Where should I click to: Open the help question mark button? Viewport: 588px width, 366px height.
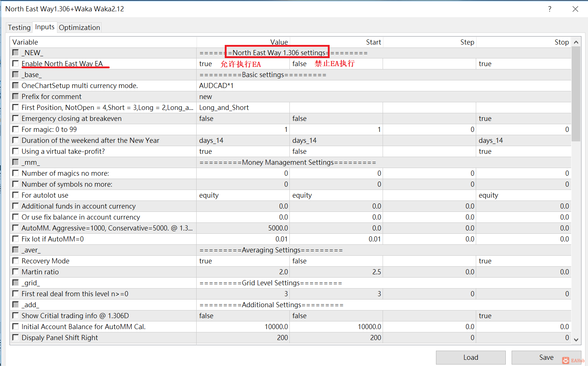550,9
